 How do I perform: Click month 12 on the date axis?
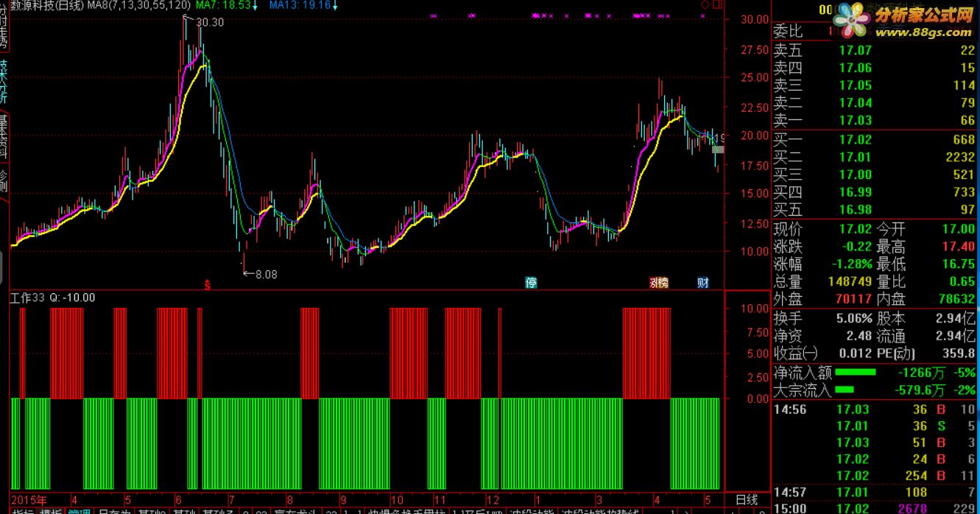point(493,499)
